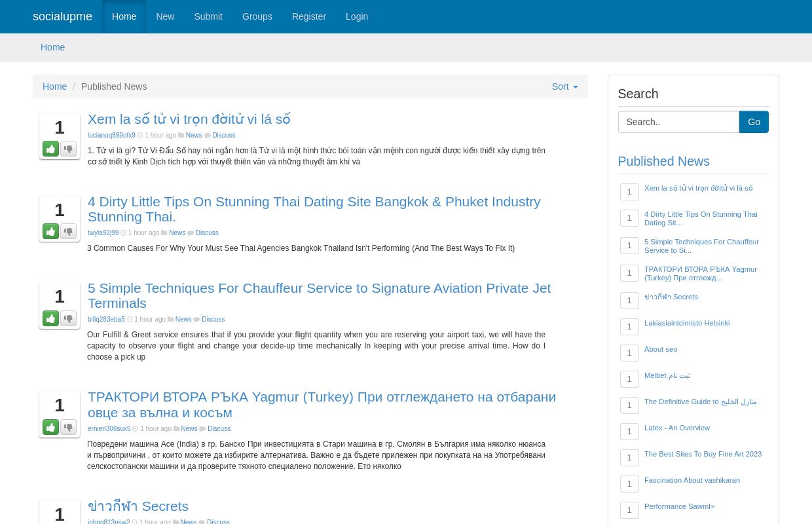Click inside the search input field
This screenshot has width=812, height=524.
678,122
